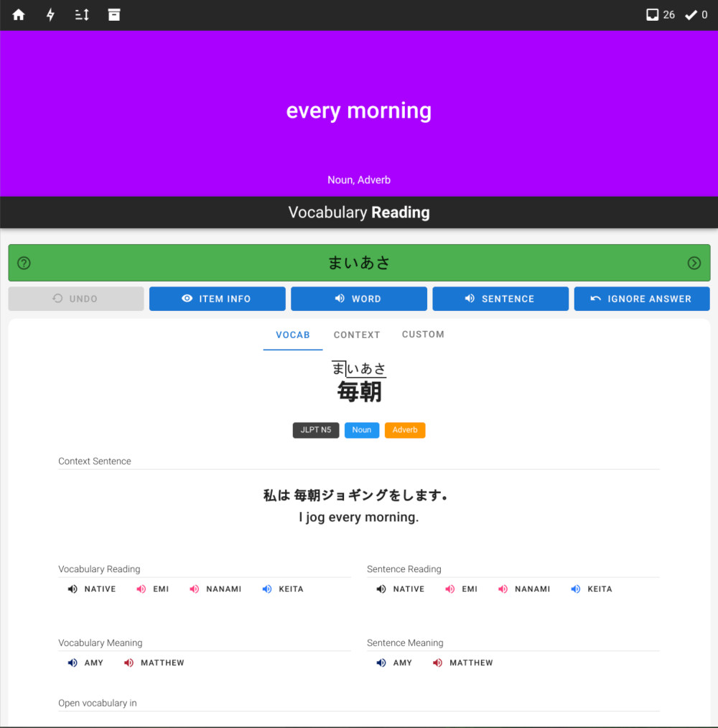Click the orange Adverb tag

click(405, 430)
